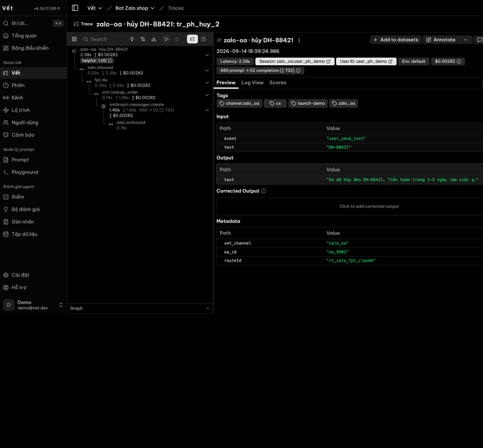
Task: Click the span icon beside crm.lookup_order
Action: (x=96, y=94)
